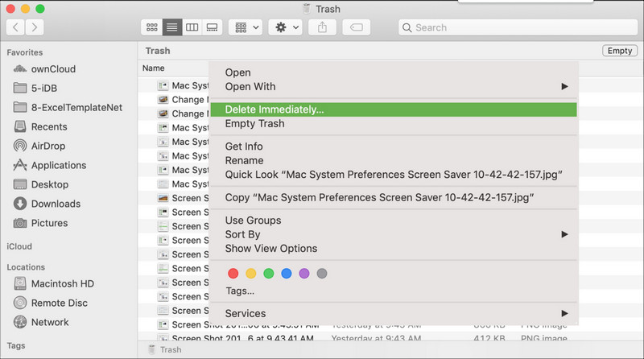The height and width of the screenshot is (359, 644).
Task: Apply the red tag color
Action: click(233, 274)
